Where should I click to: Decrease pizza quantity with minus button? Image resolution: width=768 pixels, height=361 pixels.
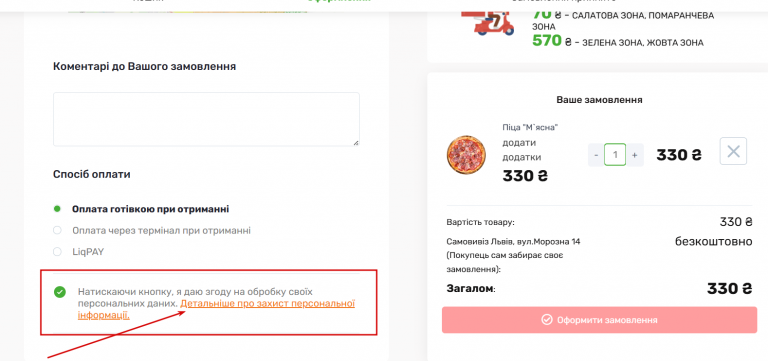[596, 155]
